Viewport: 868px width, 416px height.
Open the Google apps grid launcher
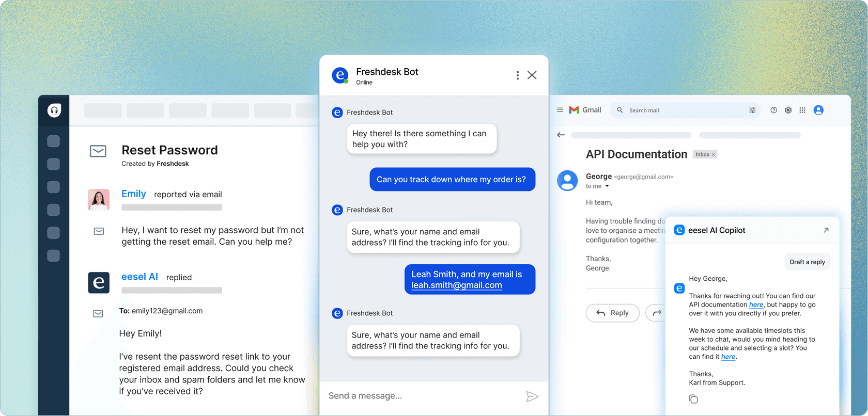tap(802, 110)
